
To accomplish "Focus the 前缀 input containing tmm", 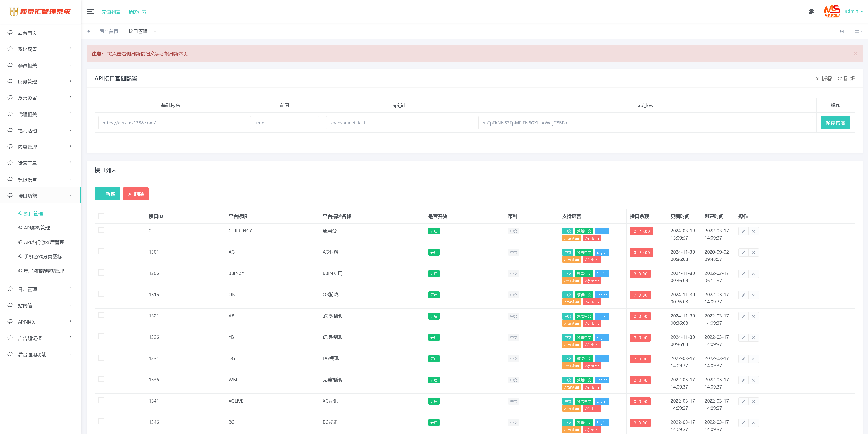I will click(x=284, y=123).
